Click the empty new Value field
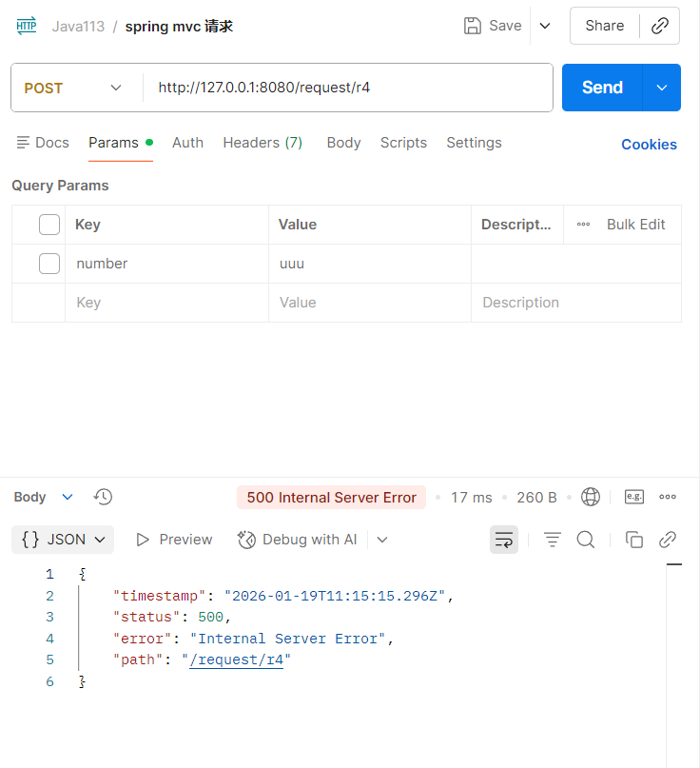Viewport: 700px width, 768px height. click(370, 303)
